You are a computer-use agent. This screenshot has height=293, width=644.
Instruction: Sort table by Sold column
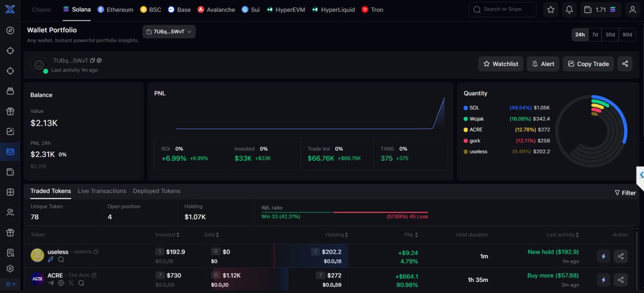pos(211,235)
